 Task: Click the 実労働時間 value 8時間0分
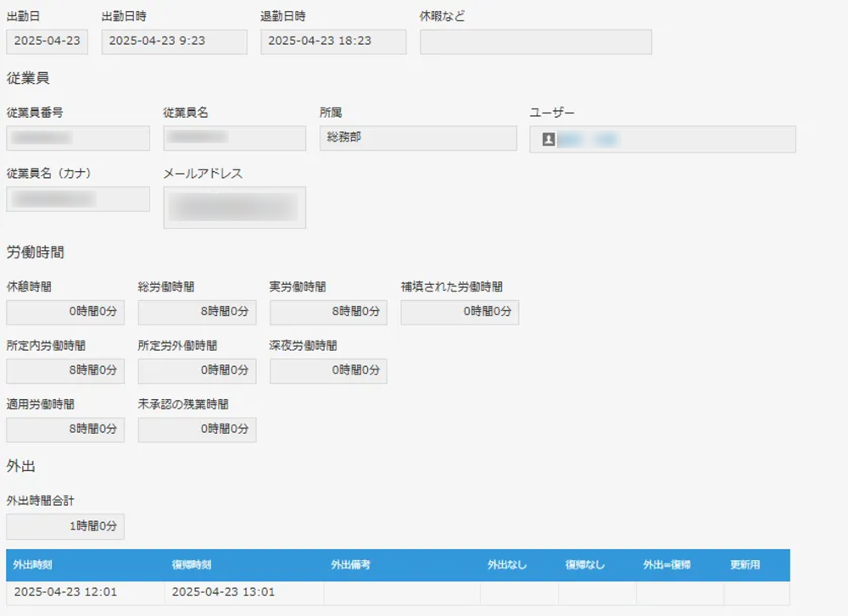click(328, 313)
